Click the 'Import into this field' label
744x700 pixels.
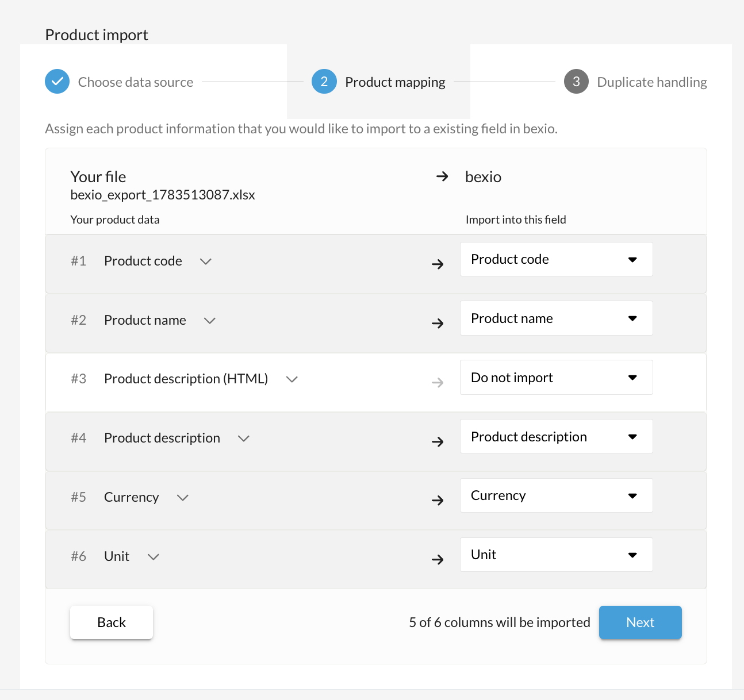coord(516,220)
